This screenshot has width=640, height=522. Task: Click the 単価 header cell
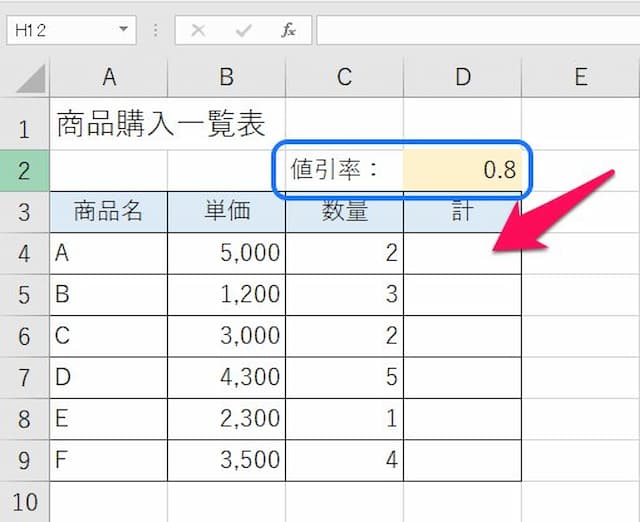(x=227, y=212)
